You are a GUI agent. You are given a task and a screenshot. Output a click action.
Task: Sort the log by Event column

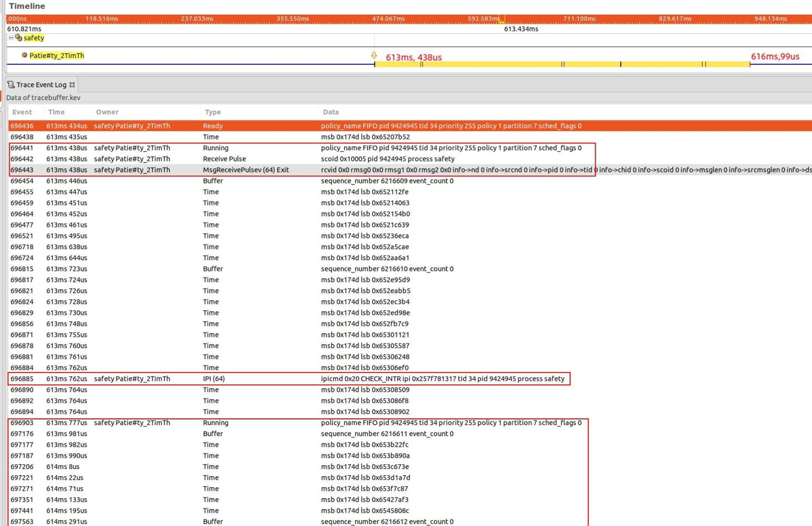point(22,112)
